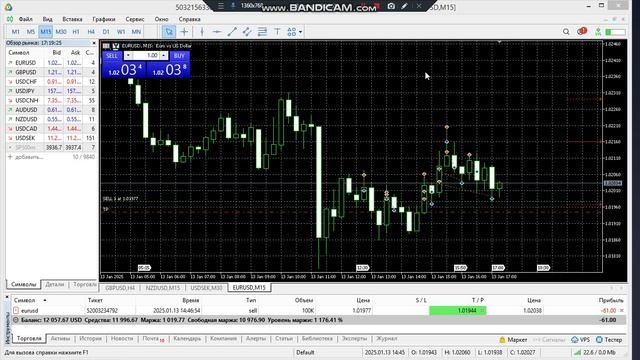Select USDJPY row in Market Watch
The image size is (640, 360).
click(51, 91)
